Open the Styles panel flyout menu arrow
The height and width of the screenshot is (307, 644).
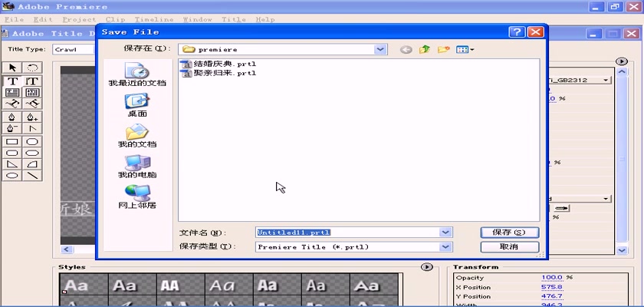coord(427,267)
